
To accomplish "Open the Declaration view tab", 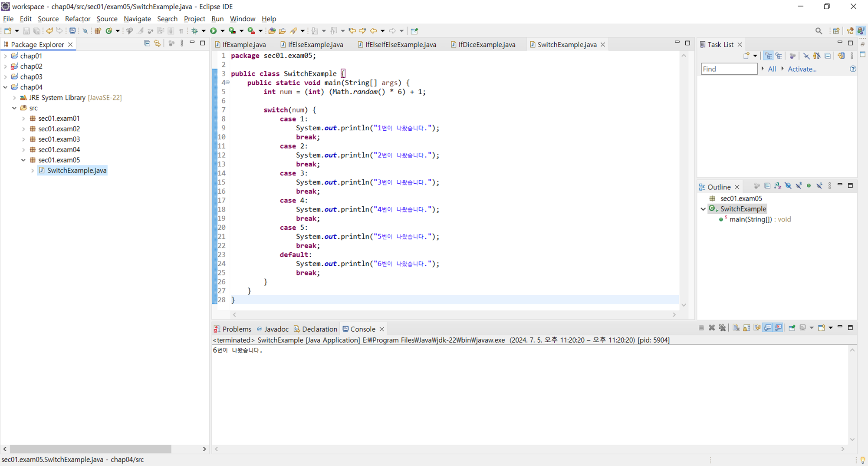I will pyautogui.click(x=316, y=329).
